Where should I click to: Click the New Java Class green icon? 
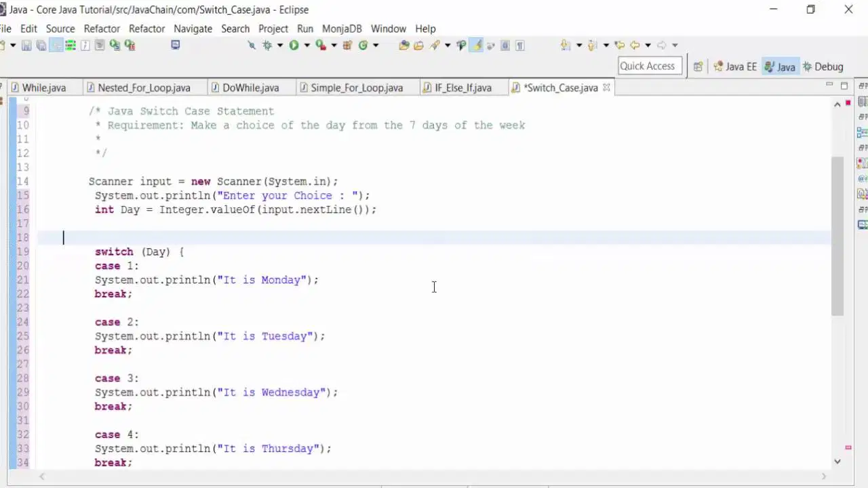click(x=363, y=45)
